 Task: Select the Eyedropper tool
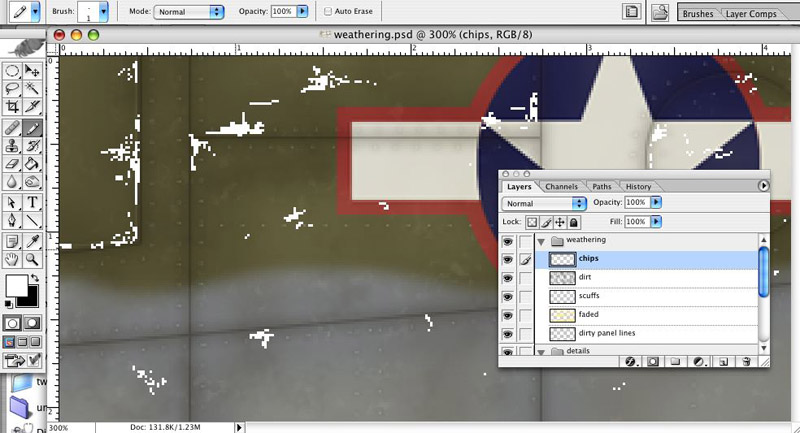[32, 241]
